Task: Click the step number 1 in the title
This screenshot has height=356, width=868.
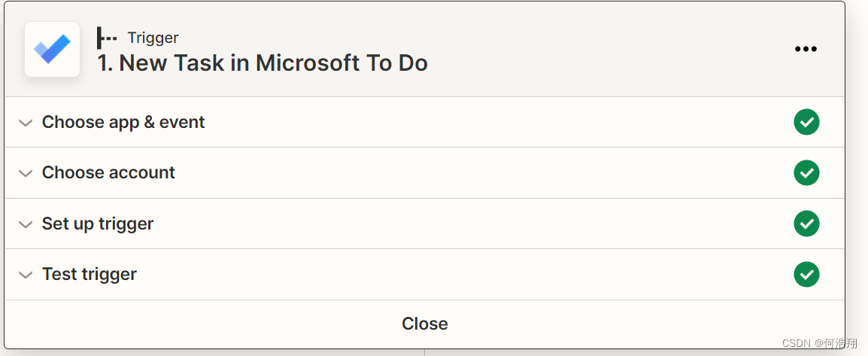Action: pos(105,63)
